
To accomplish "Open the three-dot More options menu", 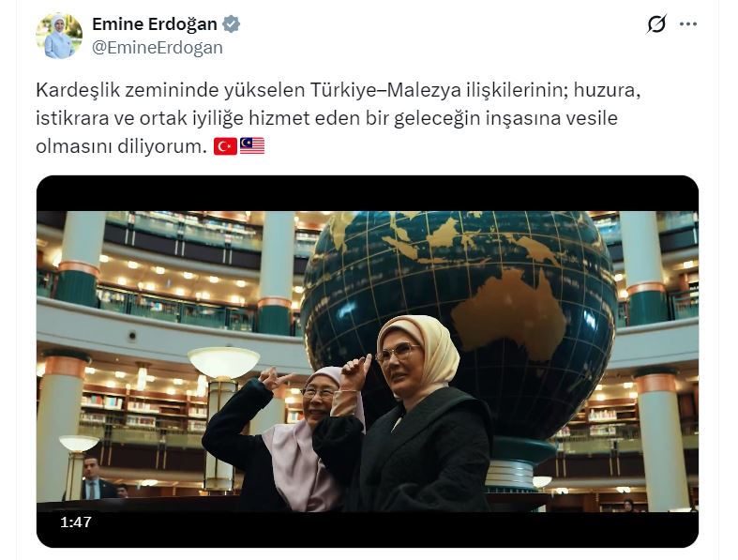I will point(688,24).
